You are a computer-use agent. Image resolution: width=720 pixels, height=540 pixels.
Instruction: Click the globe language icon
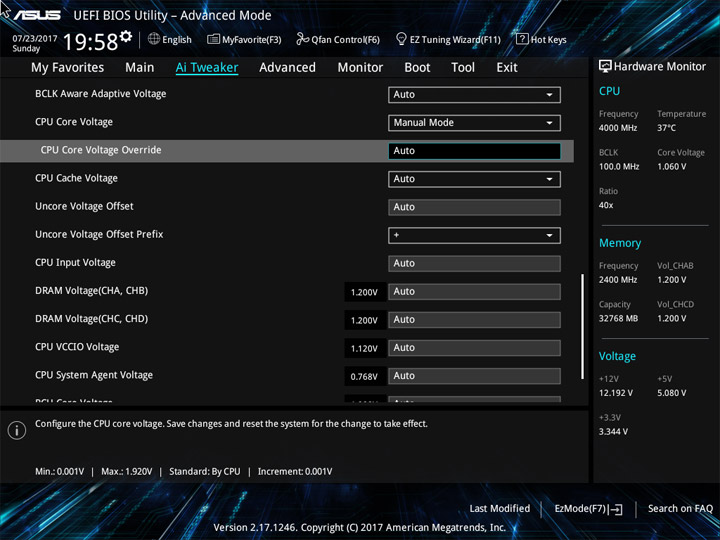[x=154, y=39]
